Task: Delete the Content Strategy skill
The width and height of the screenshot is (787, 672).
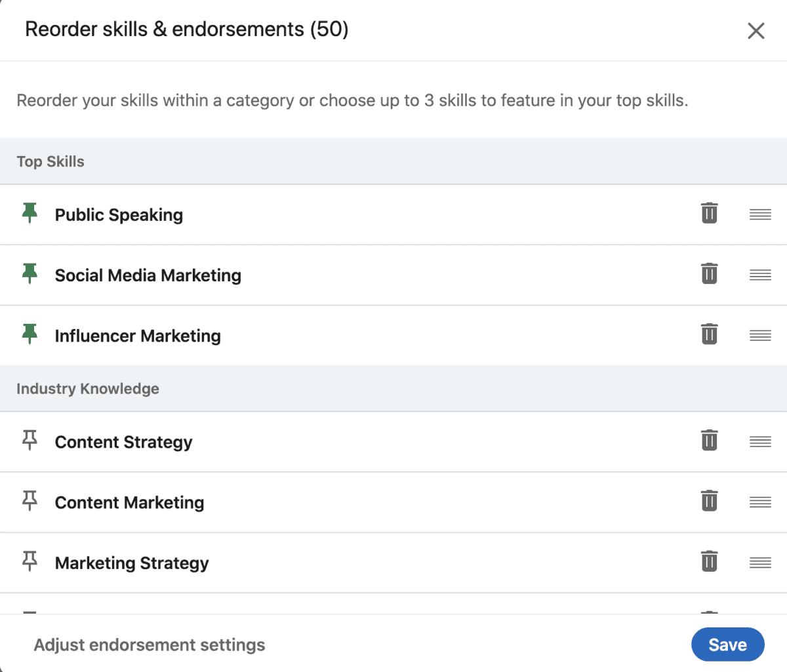Action: pyautogui.click(x=709, y=440)
